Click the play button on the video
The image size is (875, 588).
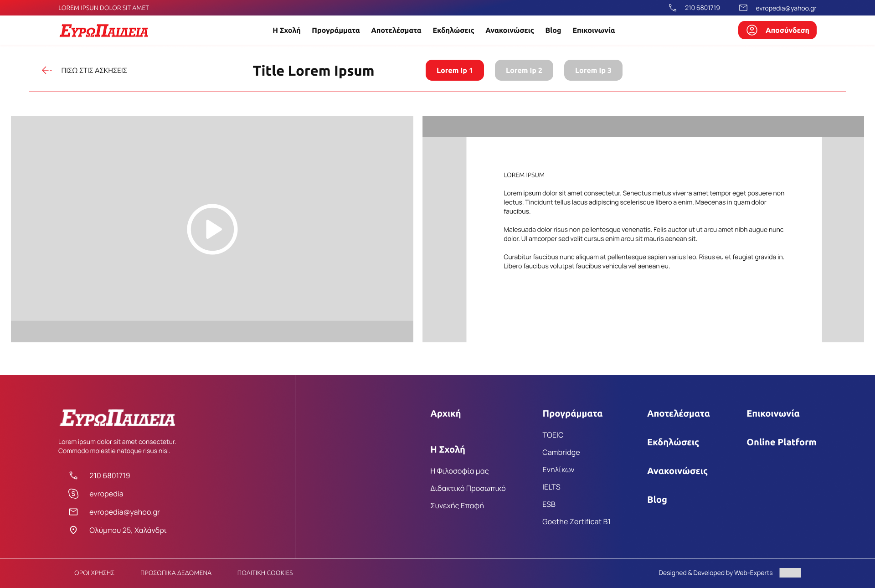pyautogui.click(x=212, y=229)
